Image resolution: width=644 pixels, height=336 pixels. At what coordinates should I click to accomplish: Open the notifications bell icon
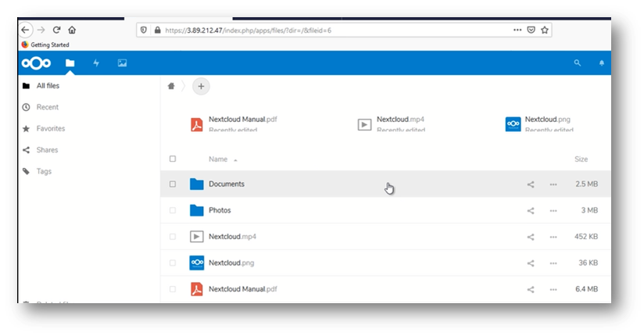pos(602,63)
